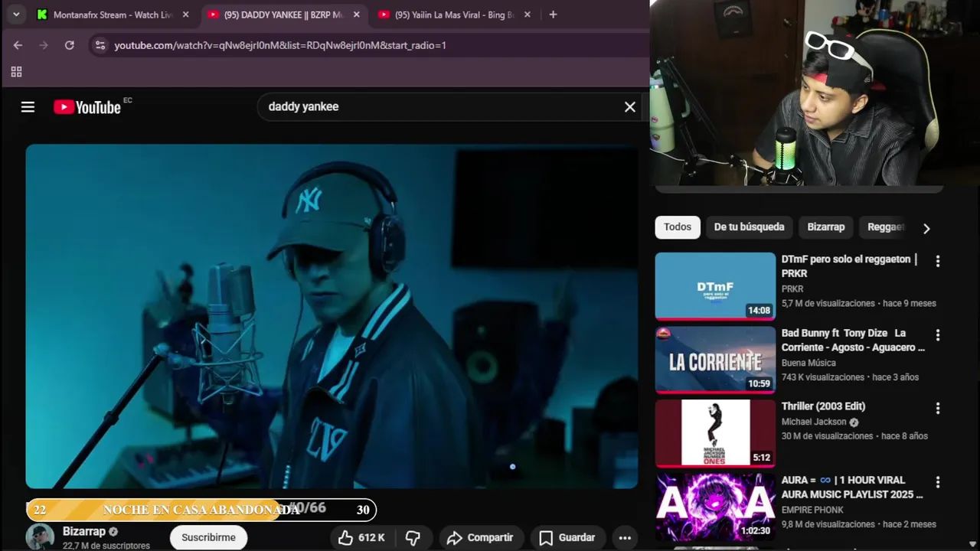Reload the current page

coord(70,45)
